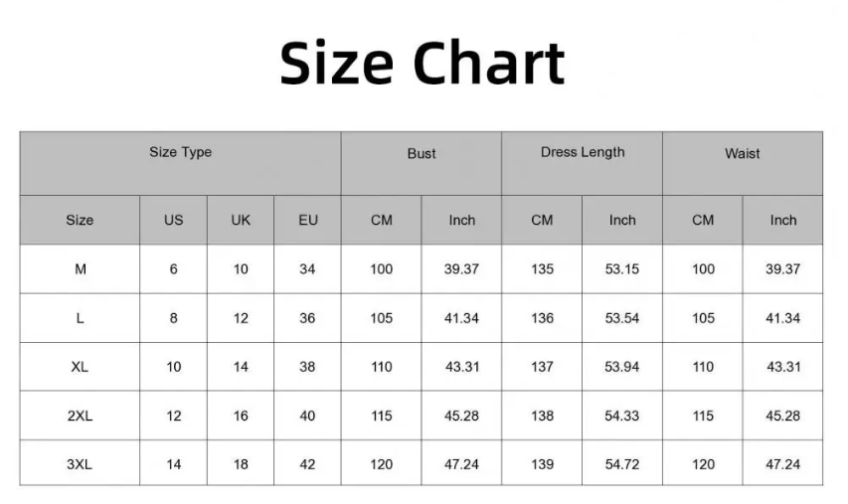Viewport: 848px width, 504px height.
Task: Click the 54.33 dress length cell
Action: click(622, 416)
